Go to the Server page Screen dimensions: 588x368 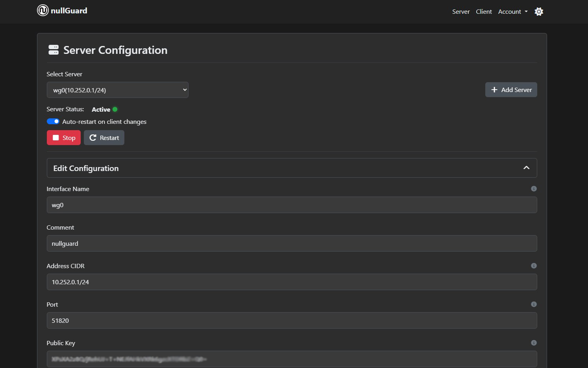[461, 12]
